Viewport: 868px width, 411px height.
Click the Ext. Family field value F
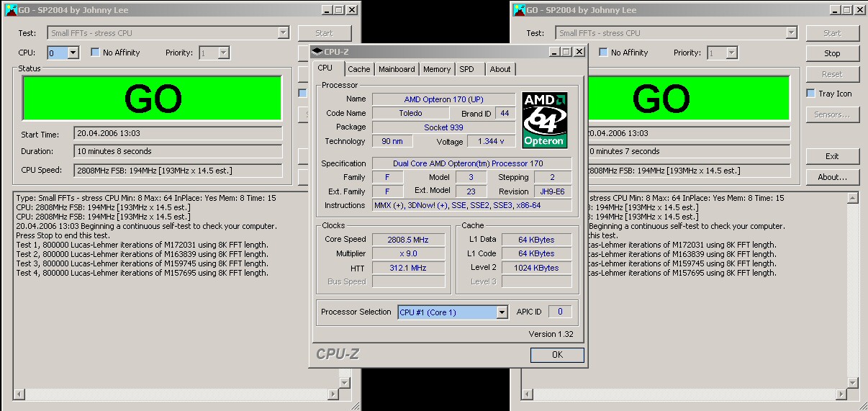(388, 191)
